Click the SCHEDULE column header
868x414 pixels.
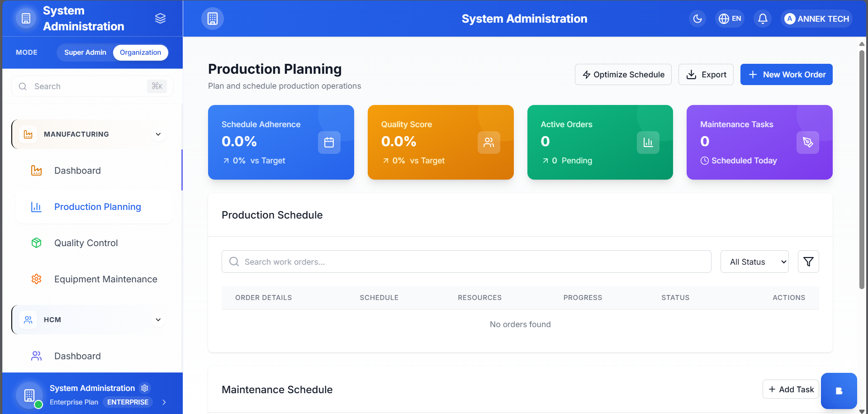(x=379, y=298)
